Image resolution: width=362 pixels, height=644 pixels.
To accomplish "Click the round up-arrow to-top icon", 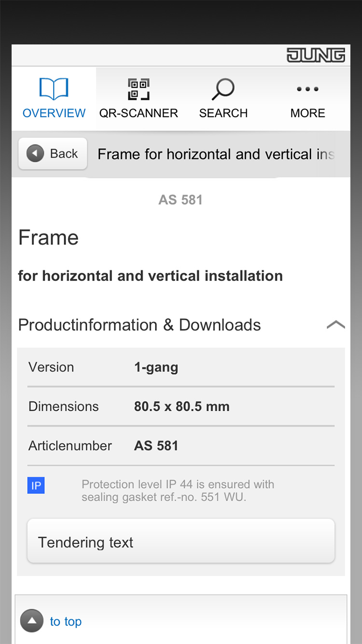I will pyautogui.click(x=32, y=621).
